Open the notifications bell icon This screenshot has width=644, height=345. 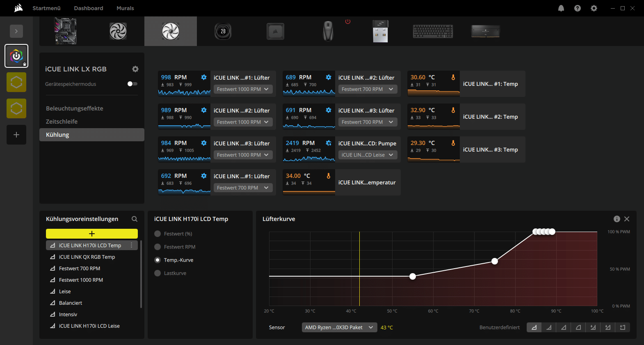point(561,8)
